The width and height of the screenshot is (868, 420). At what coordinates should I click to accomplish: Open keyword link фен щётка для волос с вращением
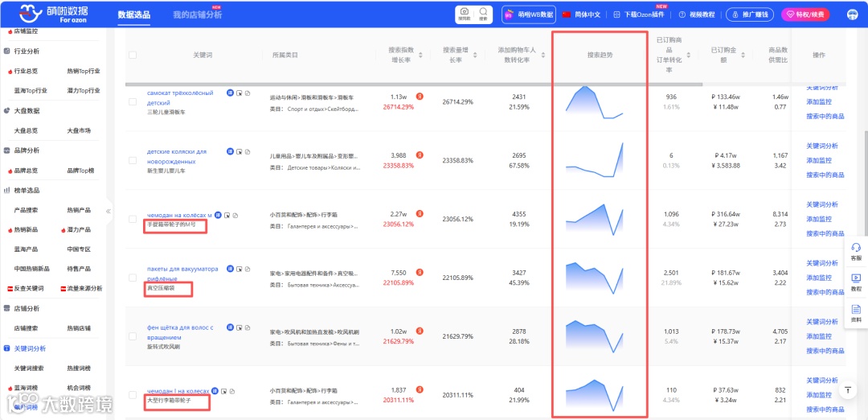(180, 332)
